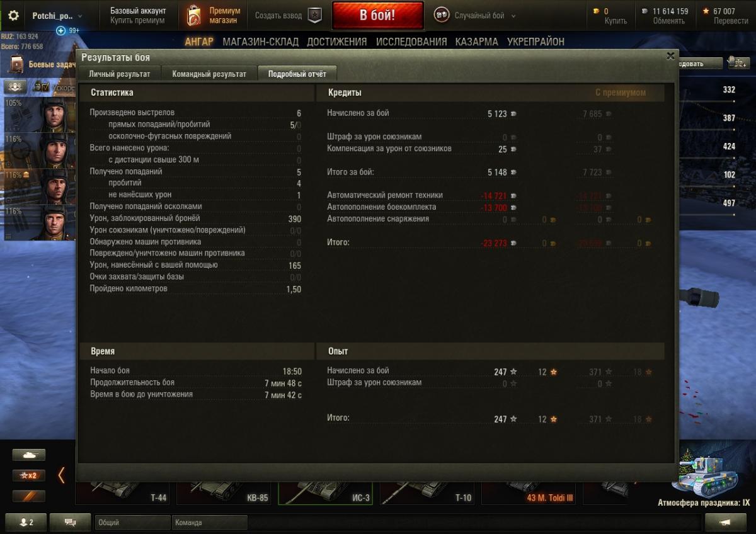Click the general chat input field
Screen dimensions: 756x534
click(132, 522)
